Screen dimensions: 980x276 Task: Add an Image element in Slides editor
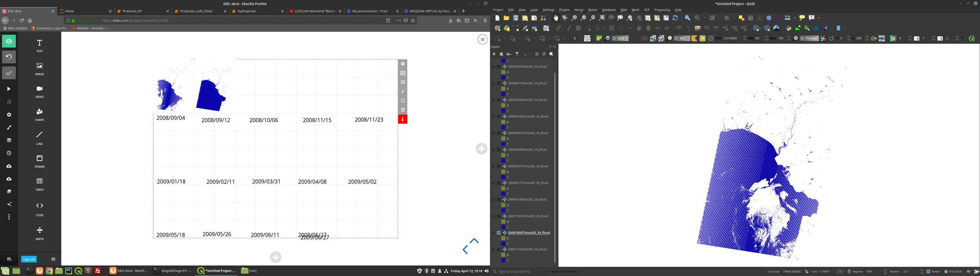click(x=40, y=69)
